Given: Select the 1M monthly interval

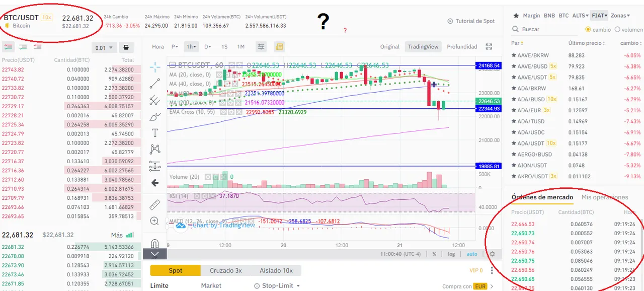Looking at the screenshot, I should [241, 47].
